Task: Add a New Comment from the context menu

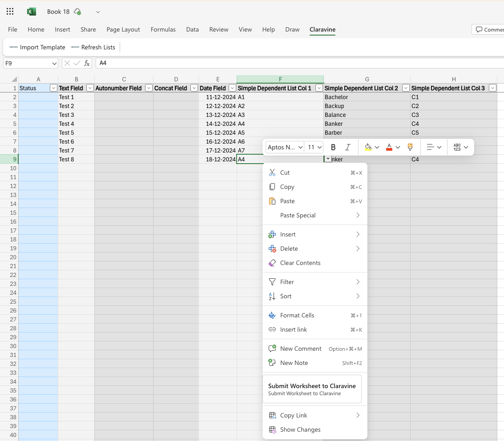Action: (x=315, y=349)
